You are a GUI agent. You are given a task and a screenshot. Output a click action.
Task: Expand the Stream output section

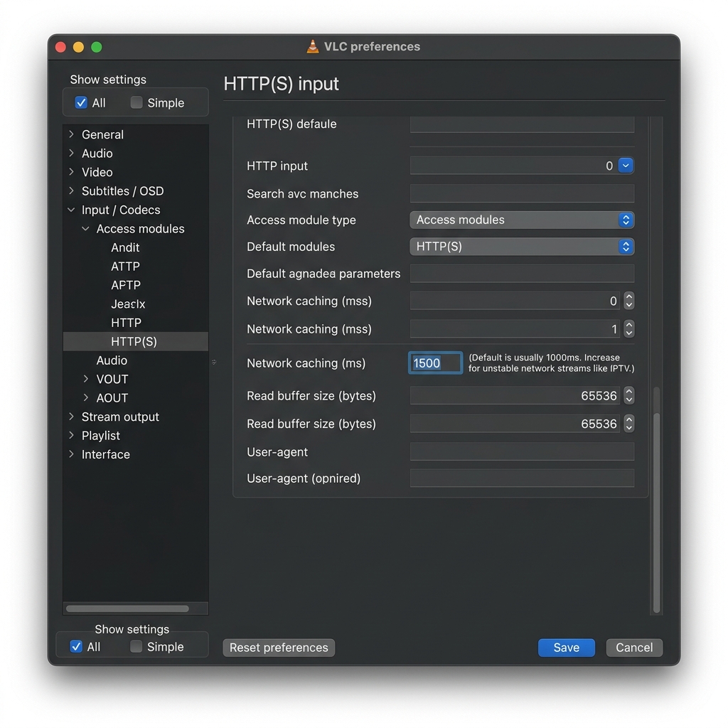(x=72, y=417)
